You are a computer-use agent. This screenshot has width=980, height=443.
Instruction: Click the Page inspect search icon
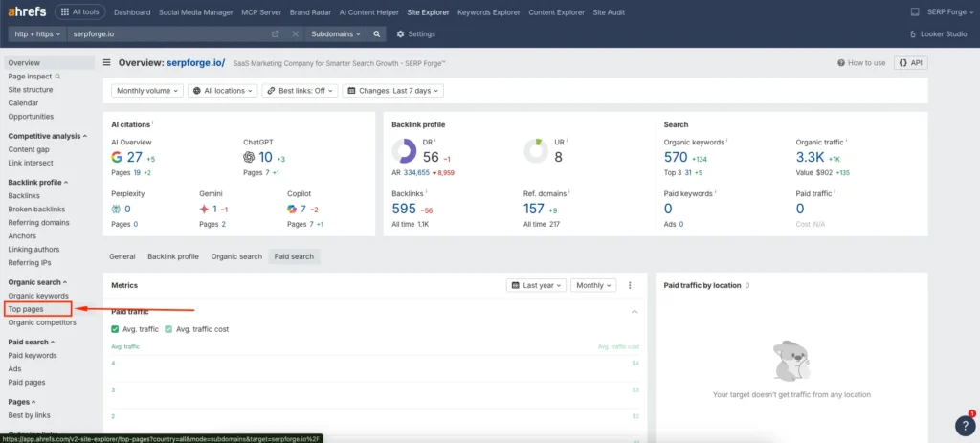point(58,77)
